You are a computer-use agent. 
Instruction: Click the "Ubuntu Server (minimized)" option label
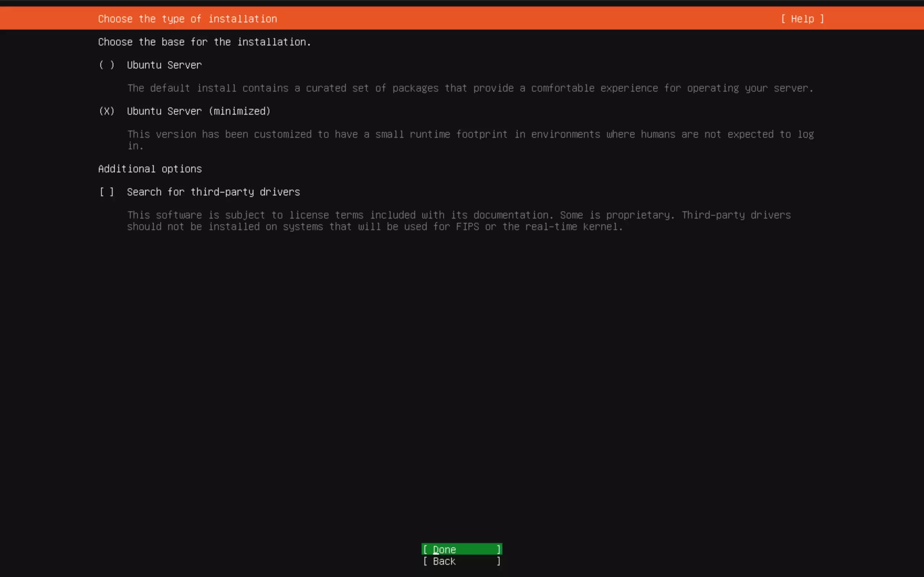[x=199, y=111]
